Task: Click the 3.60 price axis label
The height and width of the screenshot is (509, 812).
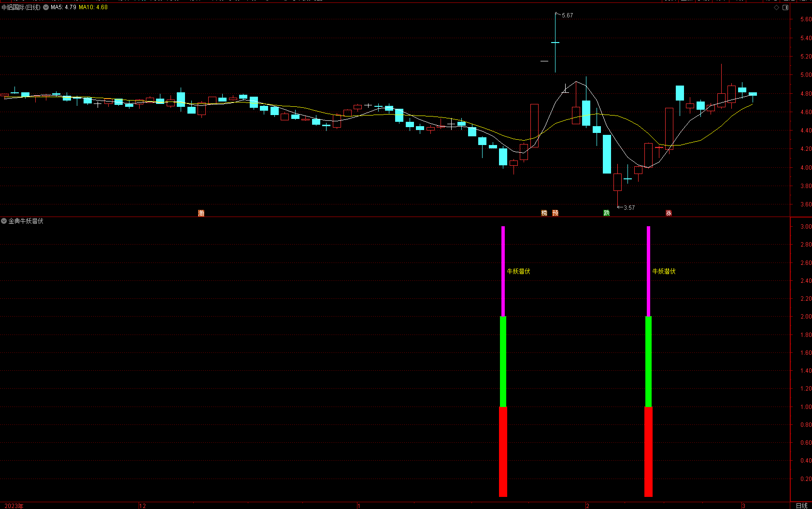Action: tap(806, 204)
